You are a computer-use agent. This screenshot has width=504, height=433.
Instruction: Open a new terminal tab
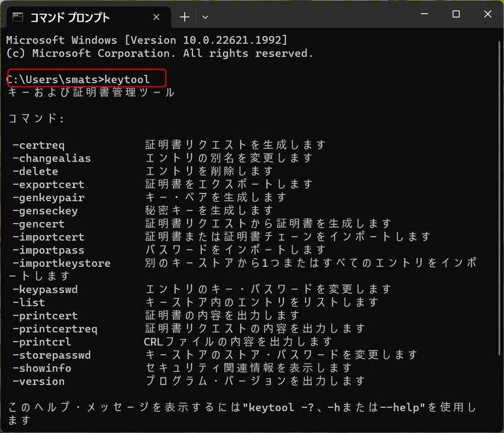[x=183, y=17]
